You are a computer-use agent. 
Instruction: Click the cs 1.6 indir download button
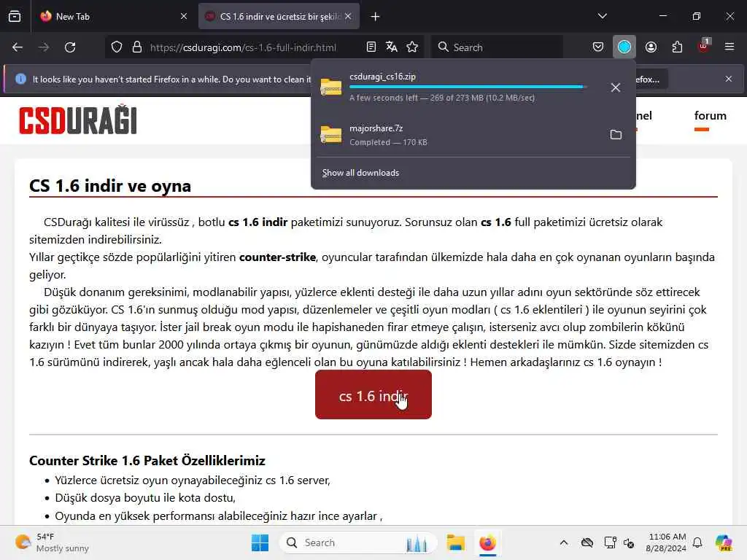pos(373,394)
